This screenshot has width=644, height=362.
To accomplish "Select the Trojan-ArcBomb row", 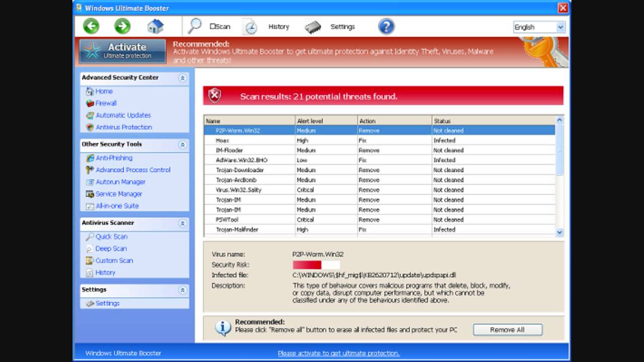I will [x=379, y=180].
